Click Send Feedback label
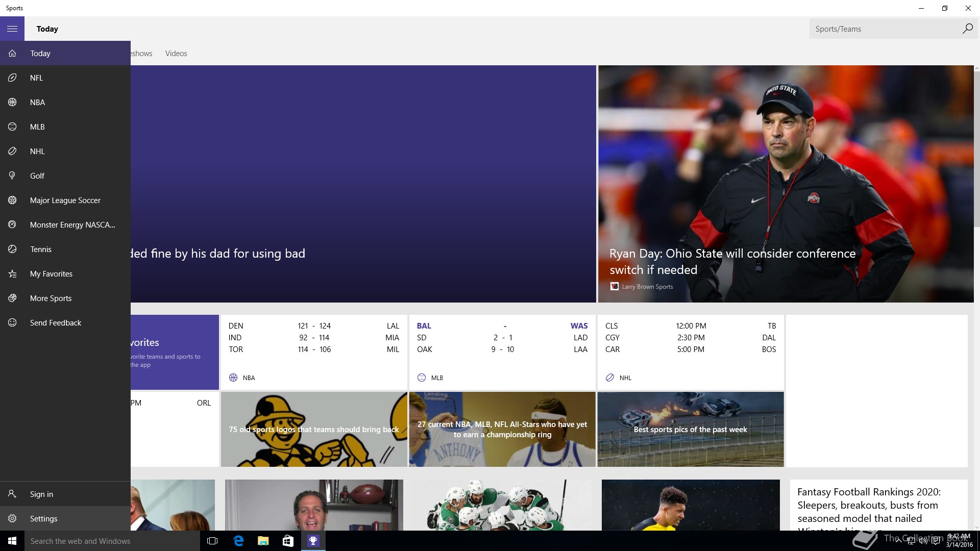This screenshot has height=551, width=980. click(x=56, y=322)
